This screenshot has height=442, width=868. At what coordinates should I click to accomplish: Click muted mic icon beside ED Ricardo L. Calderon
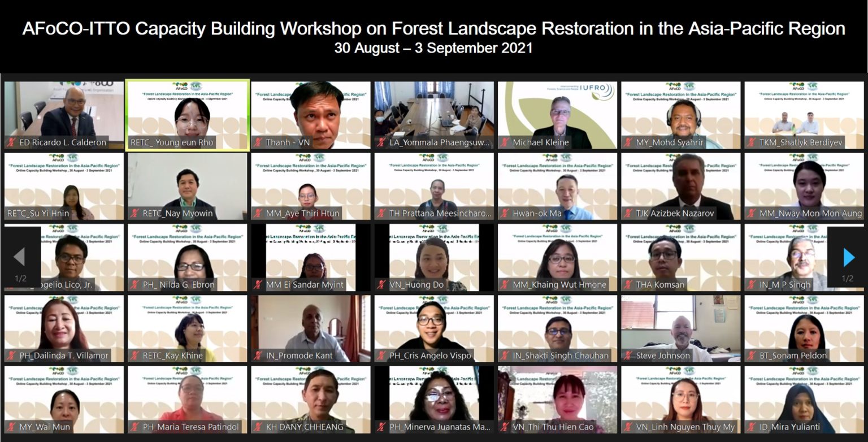pyautogui.click(x=11, y=142)
